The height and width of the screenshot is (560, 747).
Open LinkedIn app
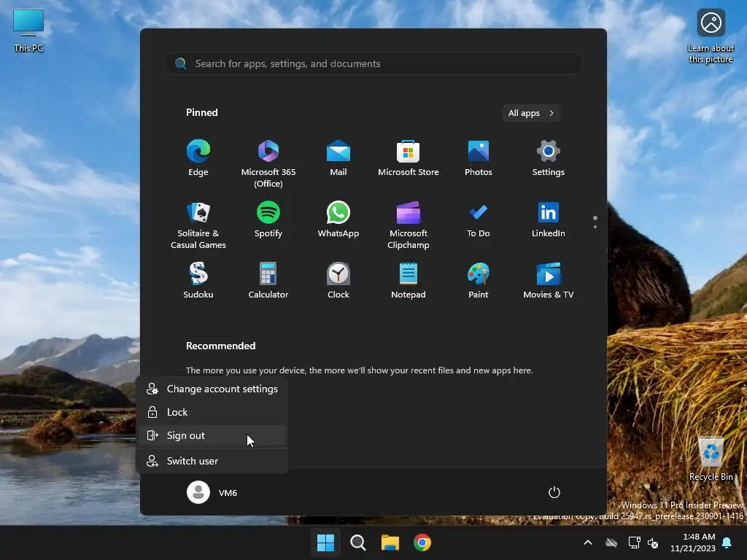(549, 219)
